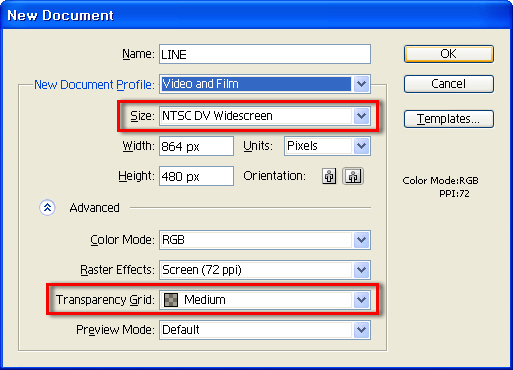Select portrait orientation icon
Viewport: 513px width, 370px height.
(x=329, y=176)
